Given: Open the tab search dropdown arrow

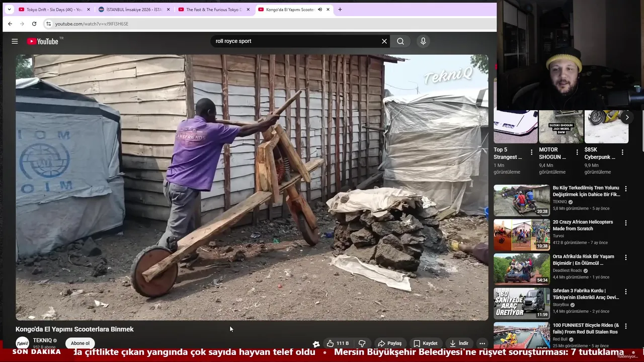Looking at the screenshot, I should tap(9, 10).
